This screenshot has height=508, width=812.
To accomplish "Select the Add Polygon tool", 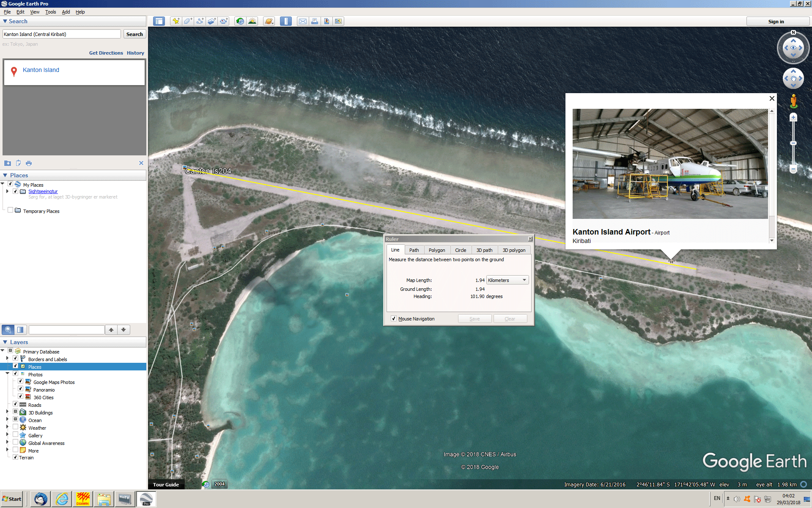I will pyautogui.click(x=188, y=21).
